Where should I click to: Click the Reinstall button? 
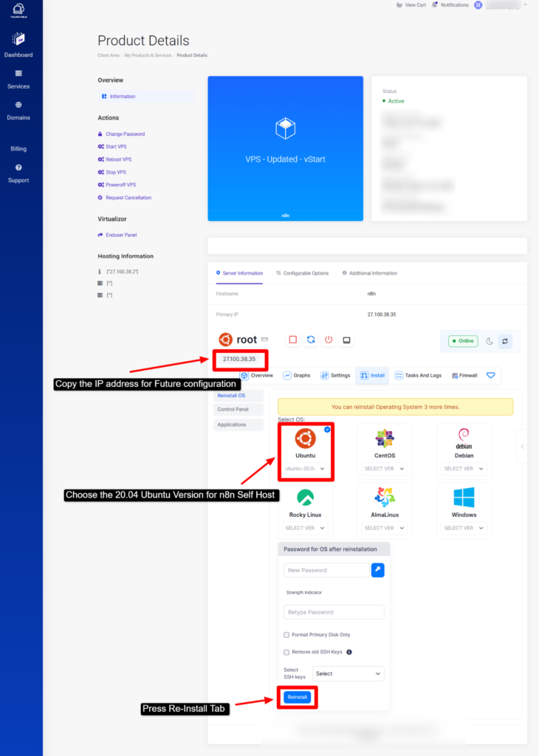click(x=297, y=697)
